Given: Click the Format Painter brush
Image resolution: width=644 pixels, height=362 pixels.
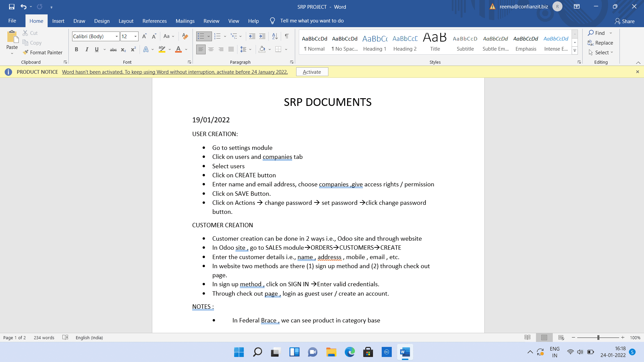Looking at the screenshot, I should click(x=43, y=52).
